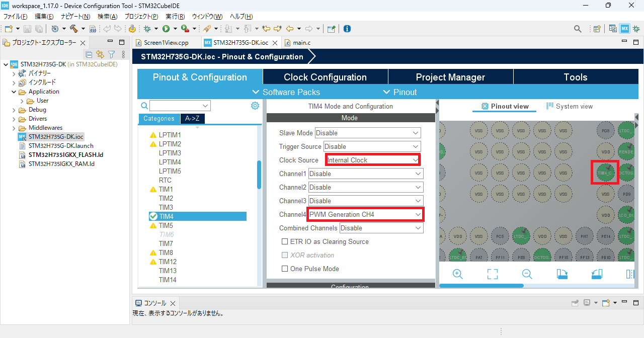Select LPTIM1 in peripheral list
The height and width of the screenshot is (338, 644).
[170, 135]
